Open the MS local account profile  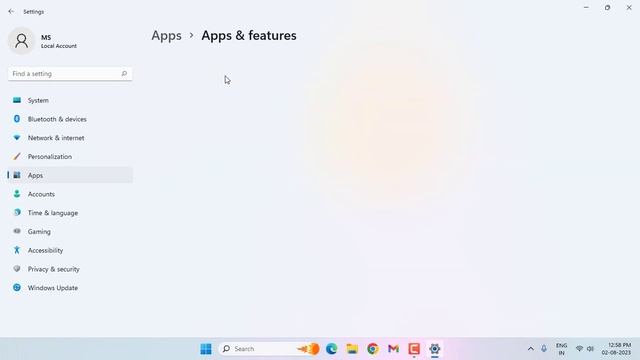tap(43, 41)
